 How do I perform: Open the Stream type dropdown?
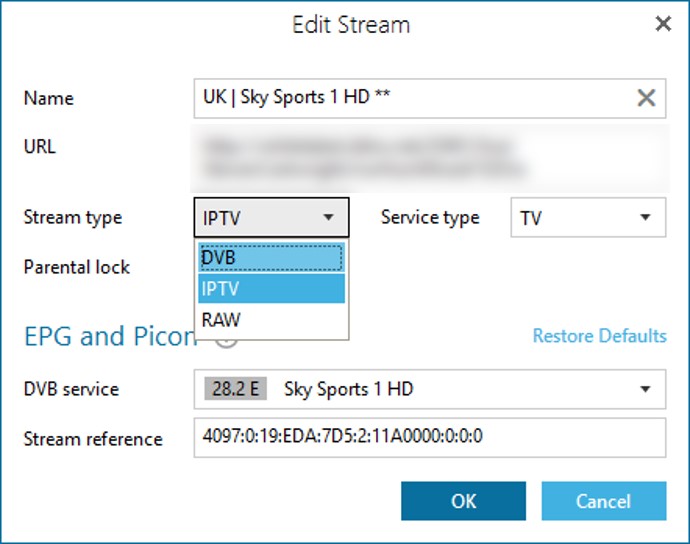272,217
